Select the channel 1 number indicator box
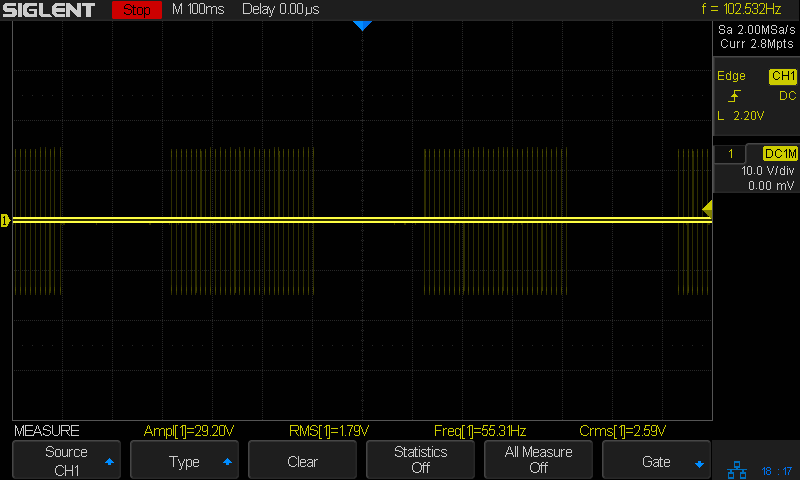Viewport: 800px width, 480px height. [731, 154]
